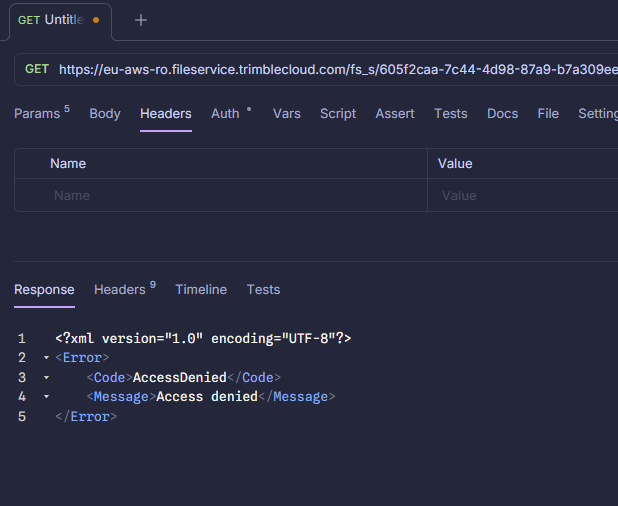Click the Value column header

click(455, 164)
